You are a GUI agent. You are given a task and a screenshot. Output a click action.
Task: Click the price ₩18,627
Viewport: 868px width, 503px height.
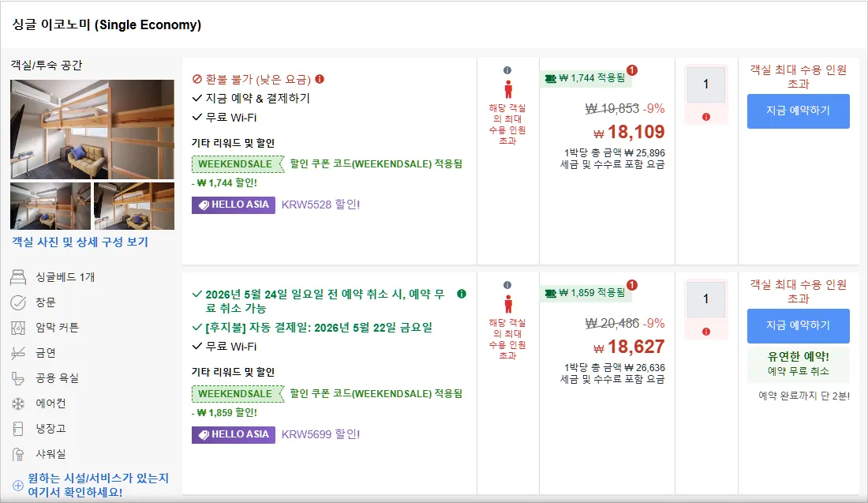[629, 347]
